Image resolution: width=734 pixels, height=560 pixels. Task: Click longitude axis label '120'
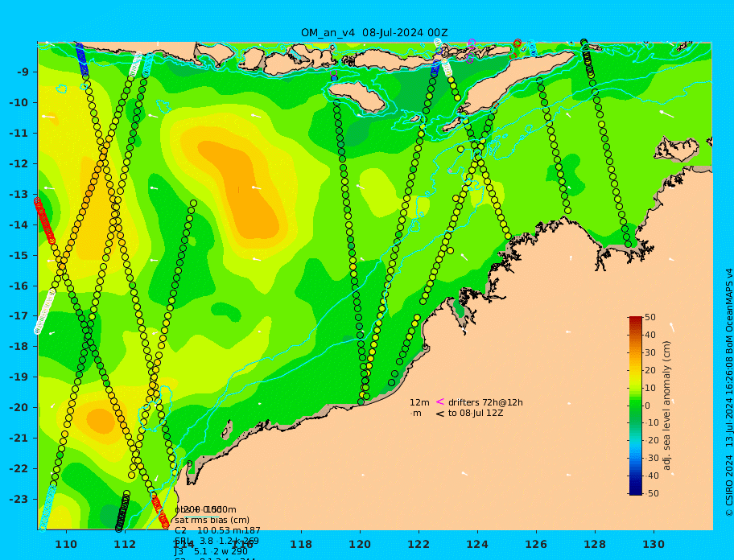point(360,545)
